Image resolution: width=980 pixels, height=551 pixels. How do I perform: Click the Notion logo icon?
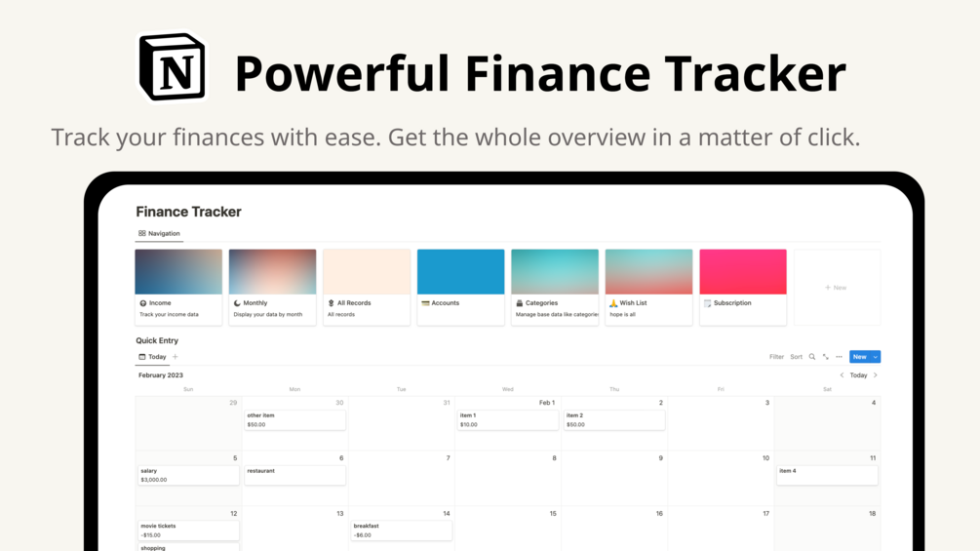[174, 68]
